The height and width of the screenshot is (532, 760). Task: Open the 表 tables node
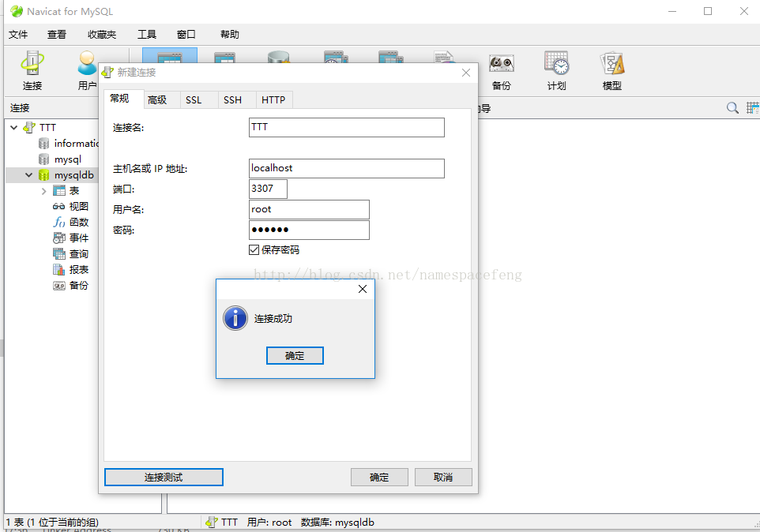73,191
